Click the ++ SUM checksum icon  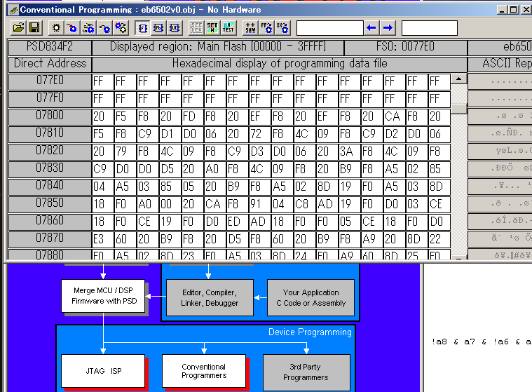click(x=250, y=28)
